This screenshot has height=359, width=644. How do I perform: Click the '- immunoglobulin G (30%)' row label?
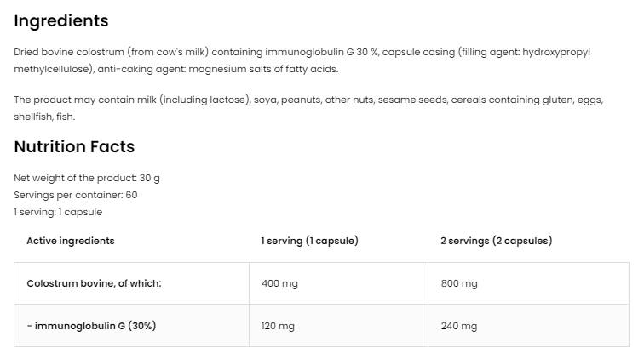[x=91, y=326]
